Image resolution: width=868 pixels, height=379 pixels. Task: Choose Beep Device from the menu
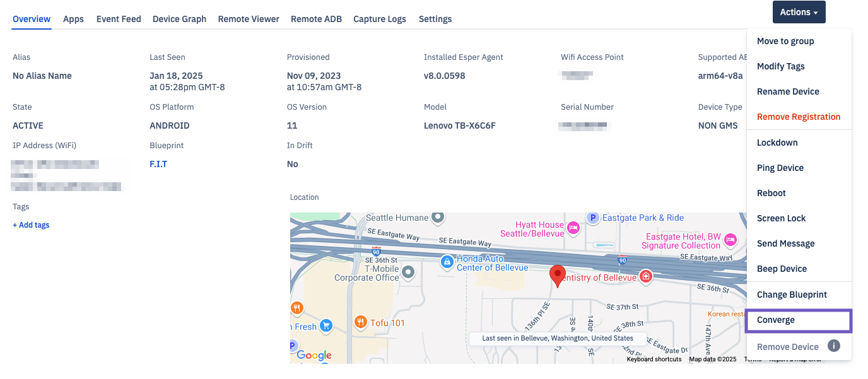pos(799,269)
